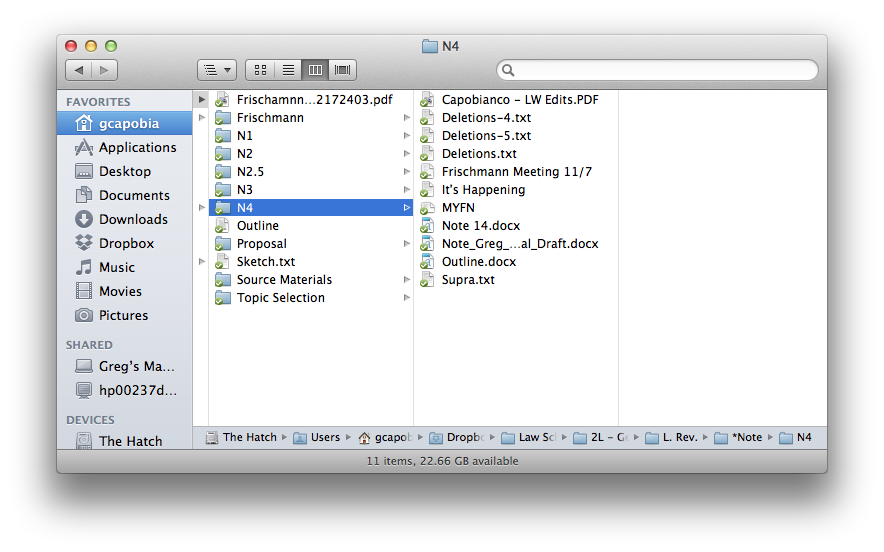The image size is (884, 552).
Task: Expand N2 folder using its arrow
Action: coord(406,154)
